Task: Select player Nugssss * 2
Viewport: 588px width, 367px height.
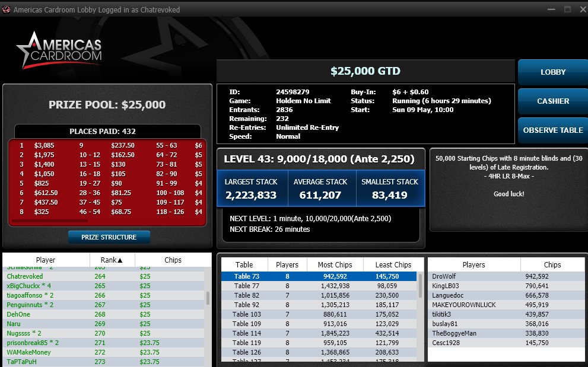Action: click(x=103, y=333)
